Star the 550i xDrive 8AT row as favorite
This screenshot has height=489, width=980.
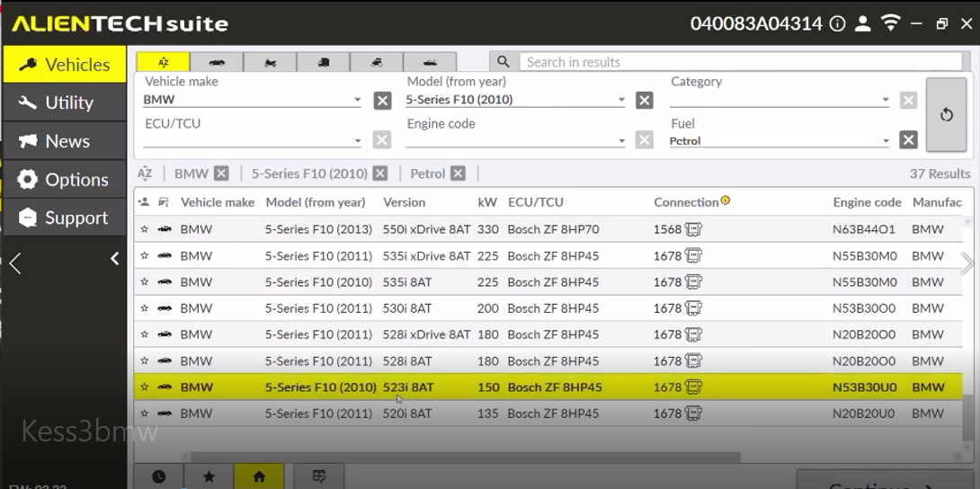tap(144, 229)
